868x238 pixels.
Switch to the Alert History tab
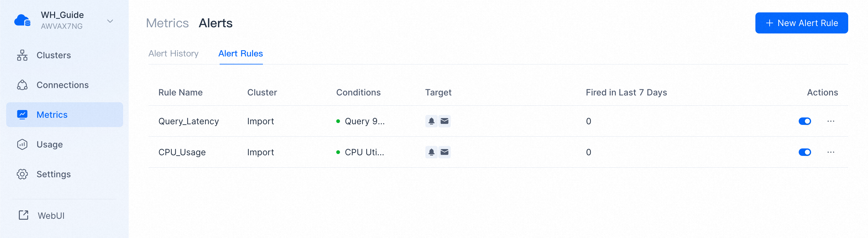click(x=174, y=53)
